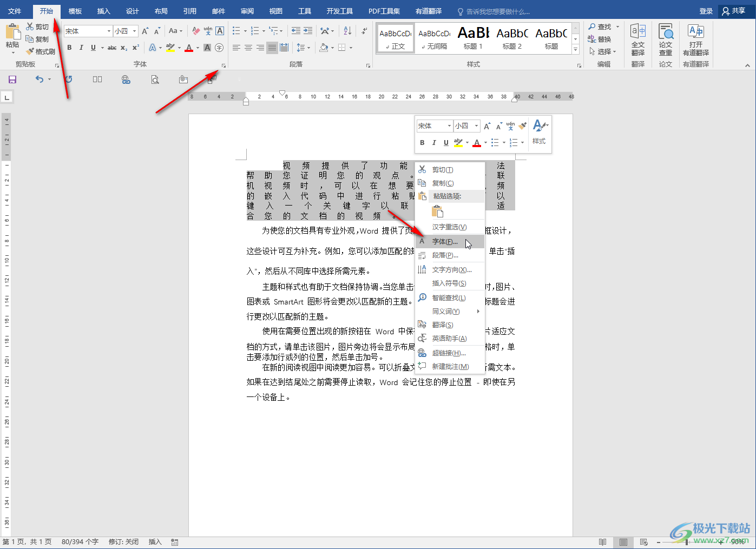
Task: Choose Font (字体) in context menu
Action: pyautogui.click(x=450, y=242)
